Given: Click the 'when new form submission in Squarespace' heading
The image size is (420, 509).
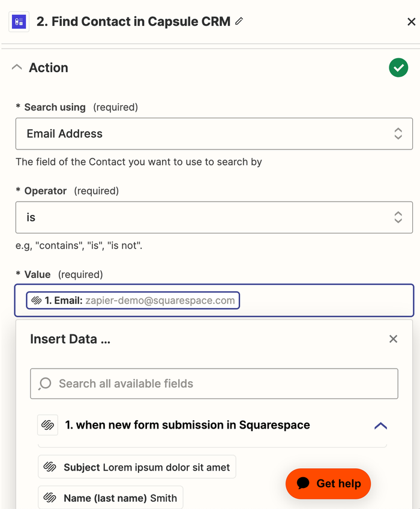Looking at the screenshot, I should pyautogui.click(x=187, y=424).
